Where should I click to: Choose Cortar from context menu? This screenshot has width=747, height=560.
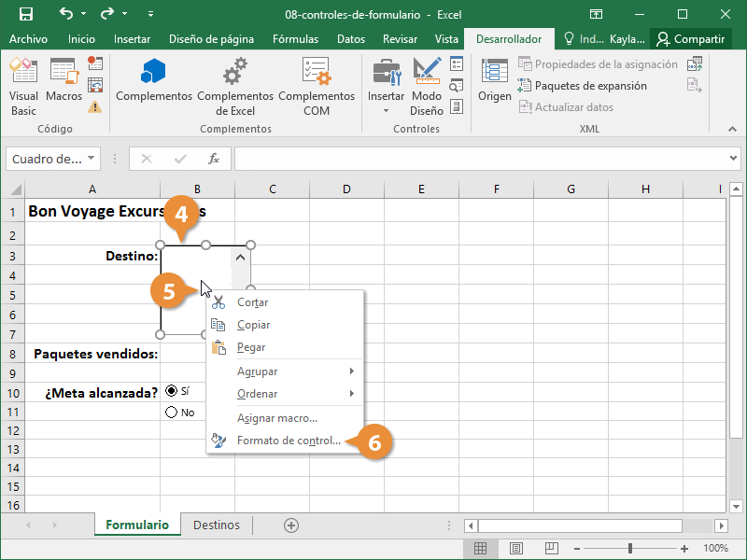(285, 302)
